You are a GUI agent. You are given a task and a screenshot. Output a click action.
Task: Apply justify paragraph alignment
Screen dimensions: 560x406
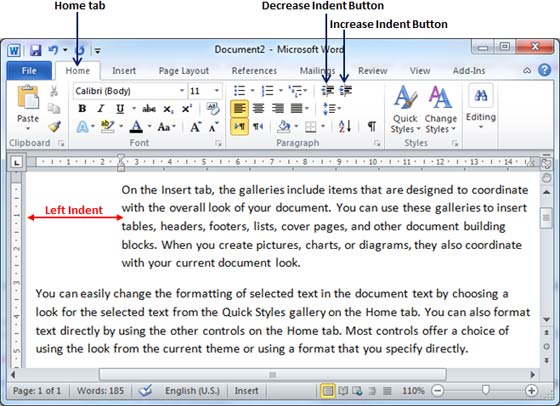coord(297,108)
